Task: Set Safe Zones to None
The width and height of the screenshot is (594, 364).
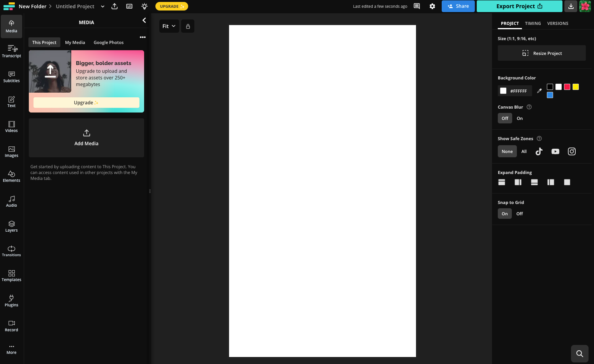Action: (x=507, y=151)
